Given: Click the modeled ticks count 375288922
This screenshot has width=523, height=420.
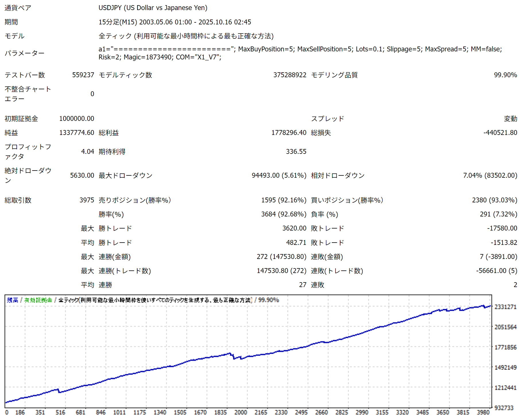Looking at the screenshot, I should [290, 75].
